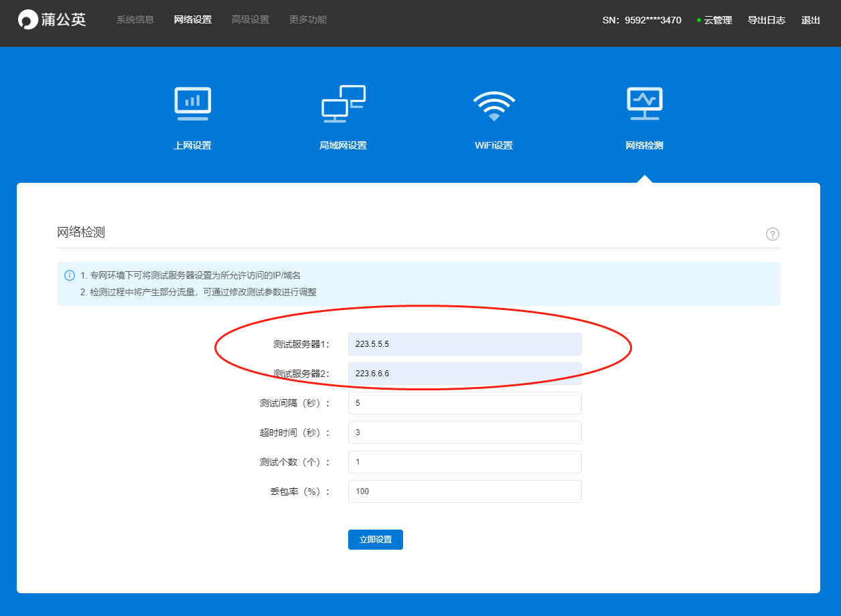Open the WiFi设置 signal icon

(x=493, y=105)
